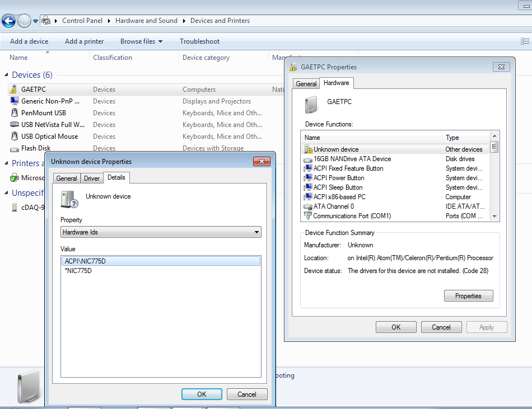Select the Microsoft printer icon in Printers
This screenshot has height=409, width=532.
(14, 177)
